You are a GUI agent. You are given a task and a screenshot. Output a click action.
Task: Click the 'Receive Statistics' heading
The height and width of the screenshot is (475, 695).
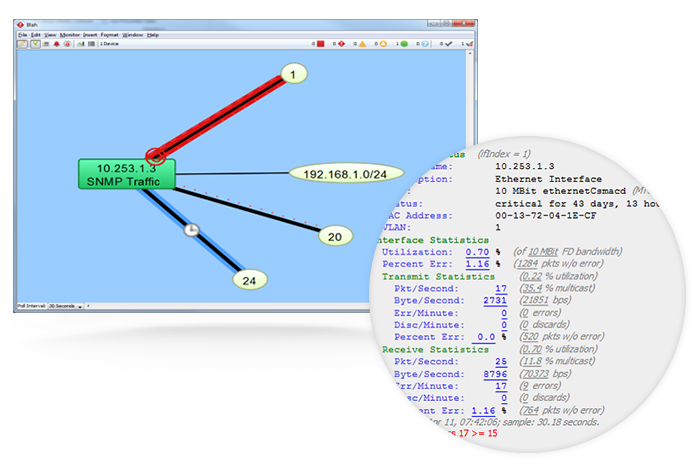tap(435, 350)
